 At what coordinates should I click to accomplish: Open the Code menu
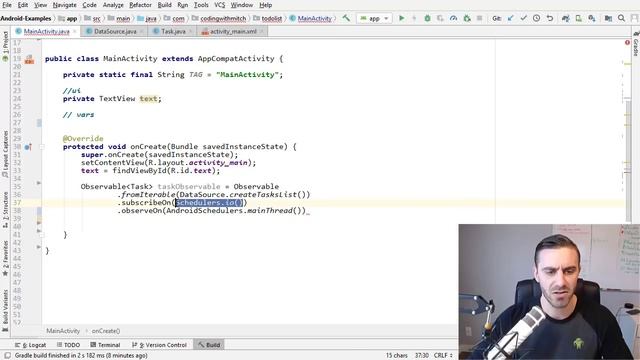[89, 5]
